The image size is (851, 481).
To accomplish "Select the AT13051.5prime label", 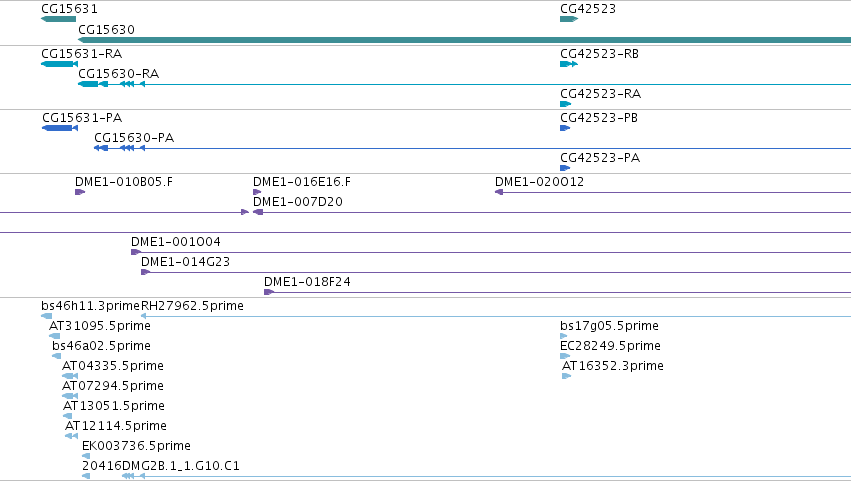I will coord(114,407).
